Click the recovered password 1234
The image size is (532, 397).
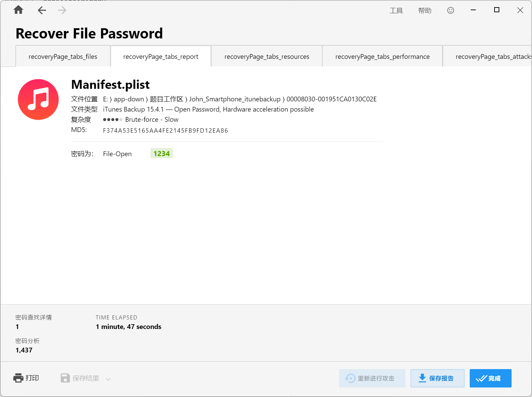point(161,154)
